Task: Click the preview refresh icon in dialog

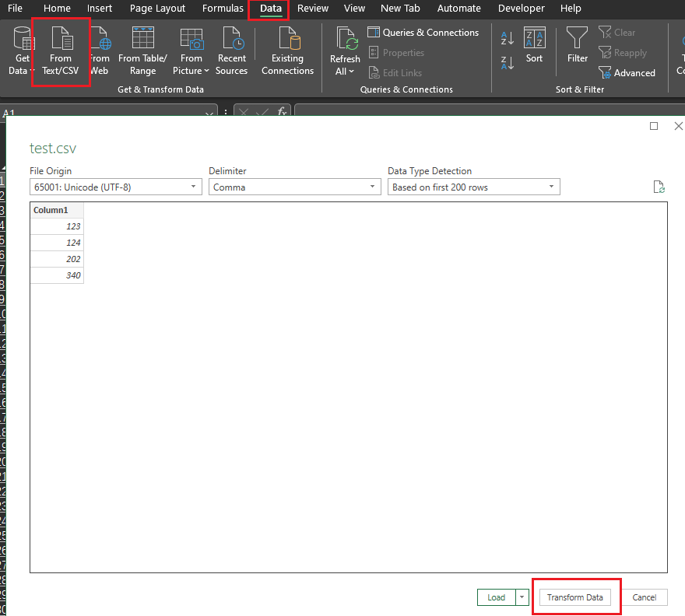Action: (659, 187)
